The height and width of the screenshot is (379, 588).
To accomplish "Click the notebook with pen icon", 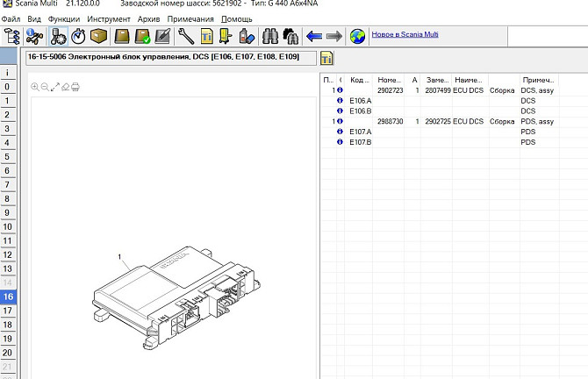I will point(162,36).
